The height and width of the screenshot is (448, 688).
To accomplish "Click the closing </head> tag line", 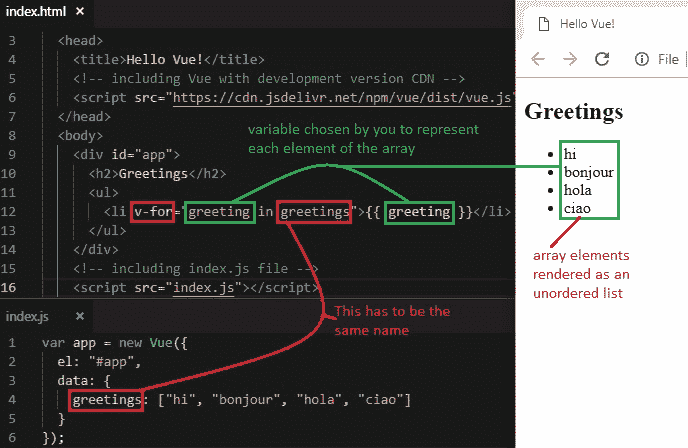I will tap(84, 117).
